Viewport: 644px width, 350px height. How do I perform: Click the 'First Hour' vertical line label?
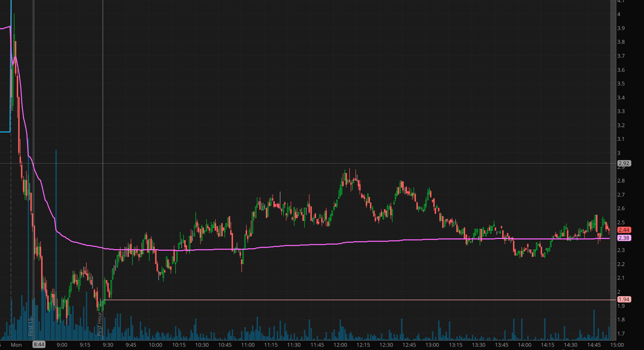point(99,324)
